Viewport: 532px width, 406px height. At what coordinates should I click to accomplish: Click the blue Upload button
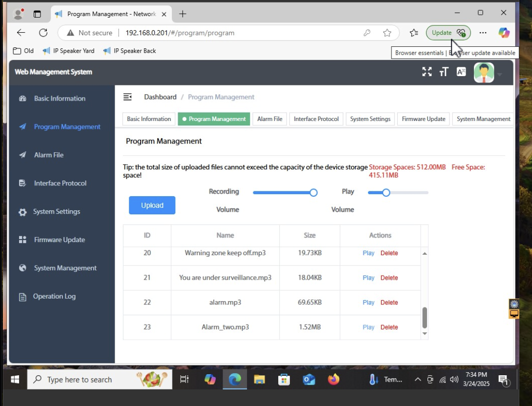[x=152, y=205]
